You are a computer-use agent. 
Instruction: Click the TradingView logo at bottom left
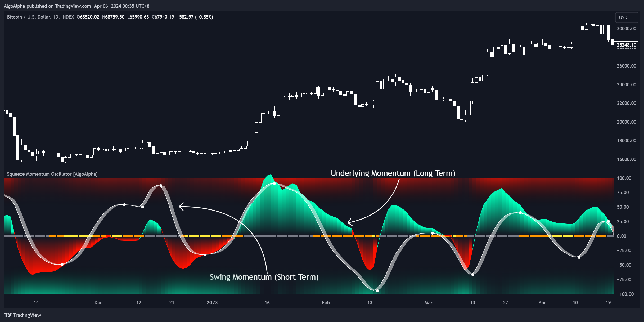(23, 315)
